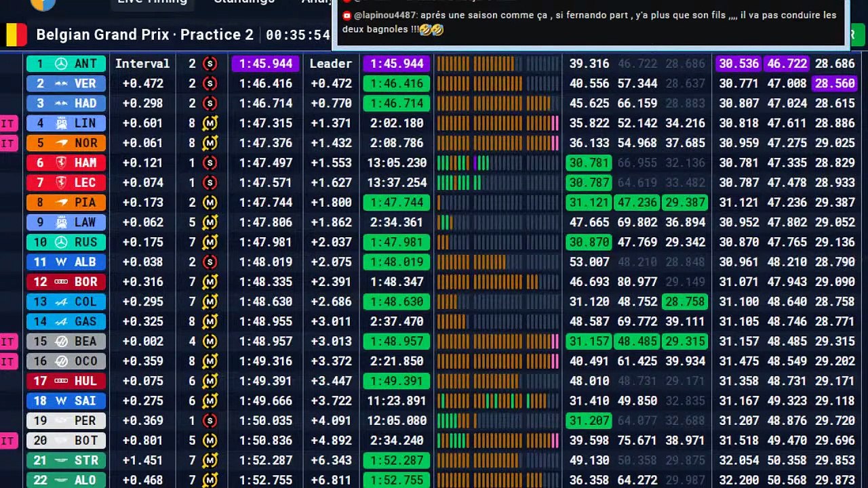Click the 75.671 sector time in BOT's row
The height and width of the screenshot is (488, 868).
[x=637, y=441]
